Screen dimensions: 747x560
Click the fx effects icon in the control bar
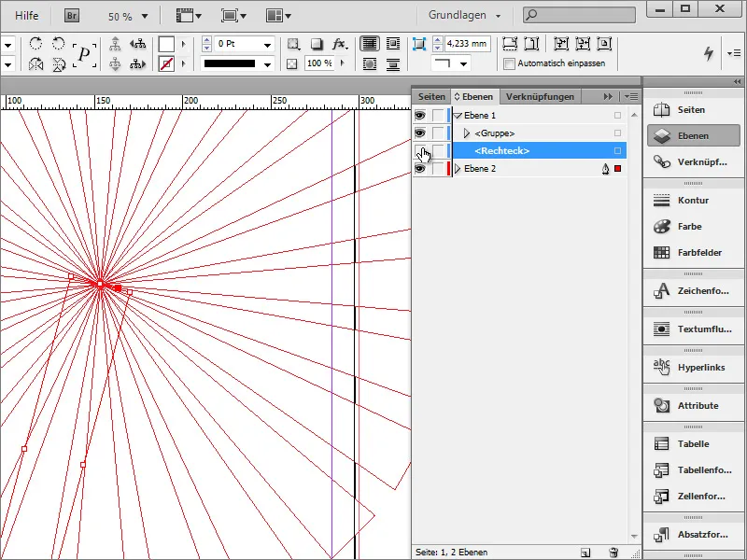(337, 43)
